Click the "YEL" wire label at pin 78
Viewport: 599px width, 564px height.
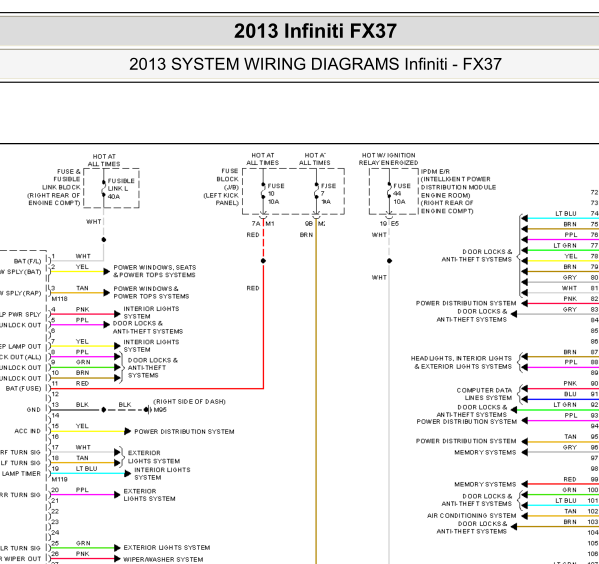(571, 256)
